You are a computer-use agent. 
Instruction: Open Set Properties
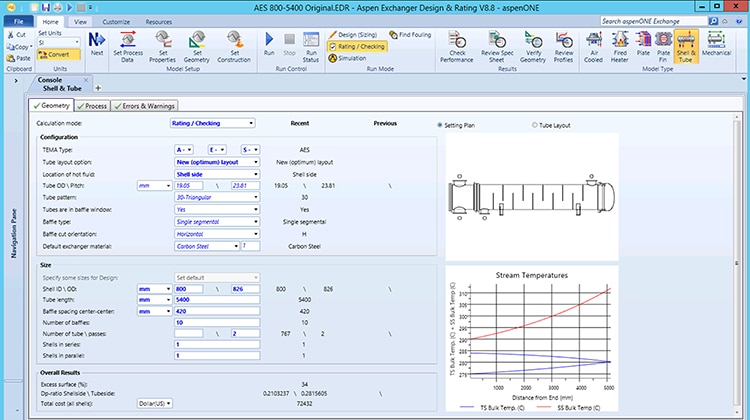163,46
